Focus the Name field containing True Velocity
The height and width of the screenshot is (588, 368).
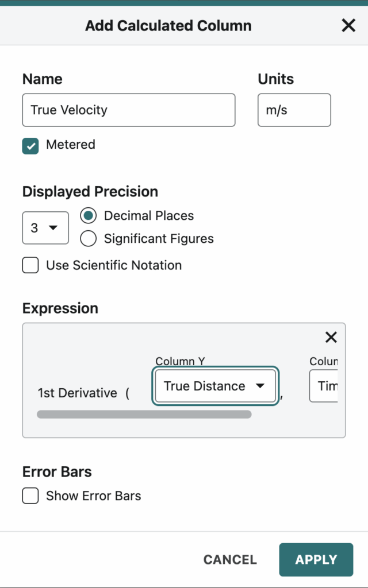(129, 110)
